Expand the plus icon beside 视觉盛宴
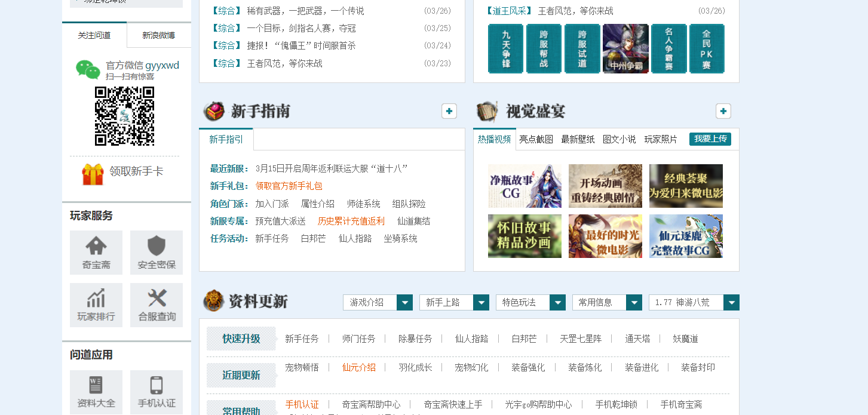The height and width of the screenshot is (415, 868). tap(723, 111)
